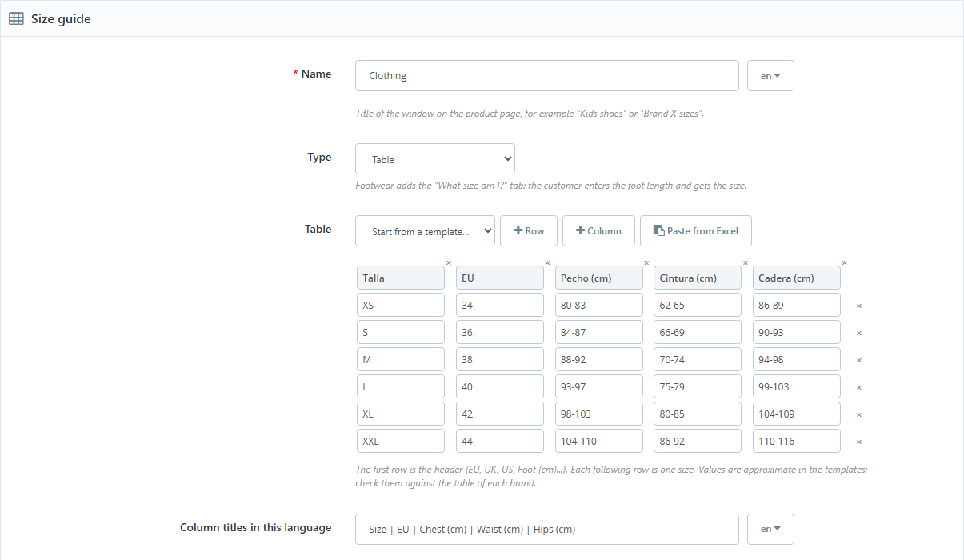Delete the Talla column
This screenshot has height=560, width=964.
tap(449, 262)
